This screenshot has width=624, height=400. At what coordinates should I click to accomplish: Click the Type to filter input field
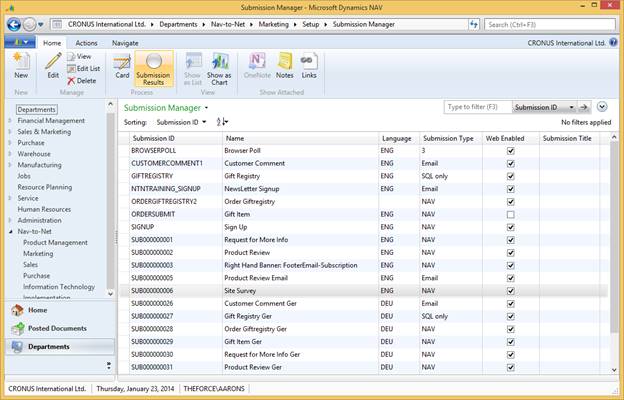[x=478, y=107]
